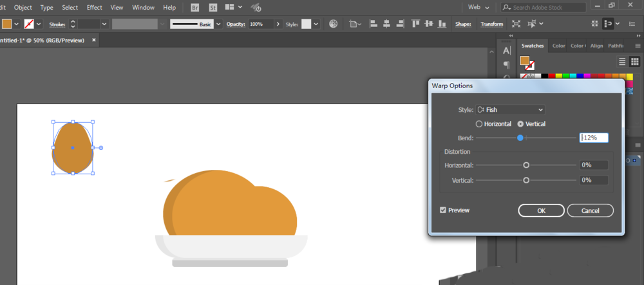This screenshot has height=285, width=644.
Task: Select the Vertical warp radio button
Action: [x=521, y=124]
